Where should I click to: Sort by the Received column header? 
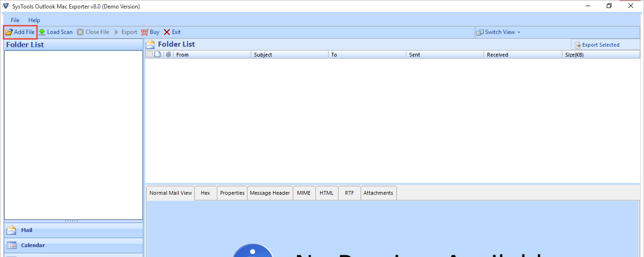point(523,55)
